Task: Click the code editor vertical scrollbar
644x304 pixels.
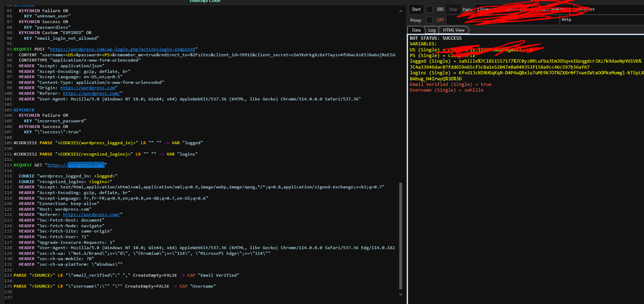Action: click(x=401, y=235)
